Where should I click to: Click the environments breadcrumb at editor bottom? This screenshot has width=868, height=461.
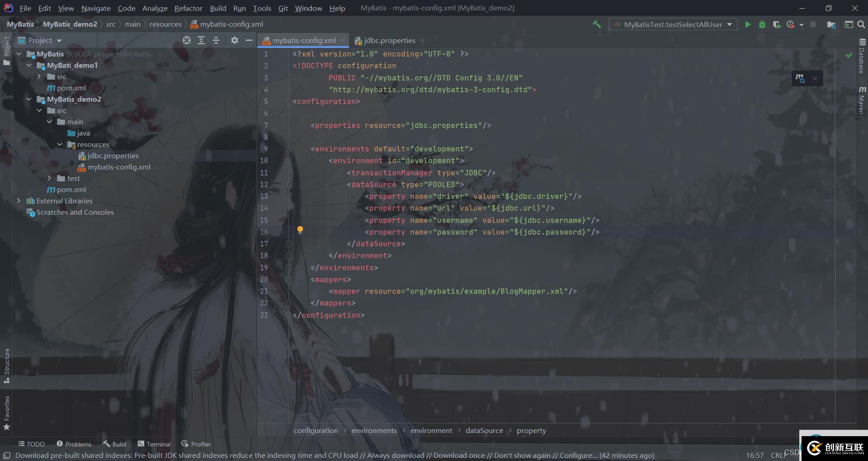tap(374, 430)
